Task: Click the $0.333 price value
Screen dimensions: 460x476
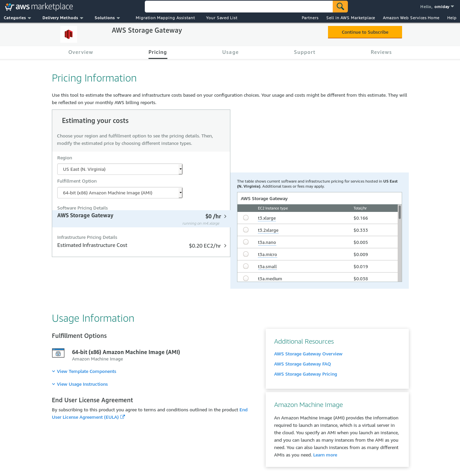Action: click(361, 230)
